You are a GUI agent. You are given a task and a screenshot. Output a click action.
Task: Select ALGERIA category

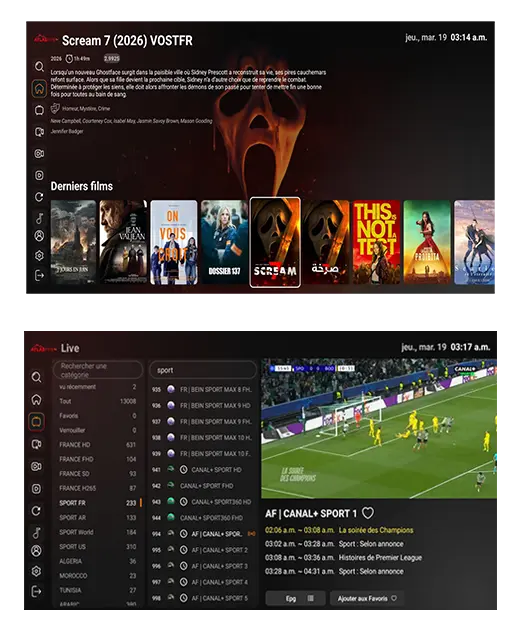click(98, 561)
